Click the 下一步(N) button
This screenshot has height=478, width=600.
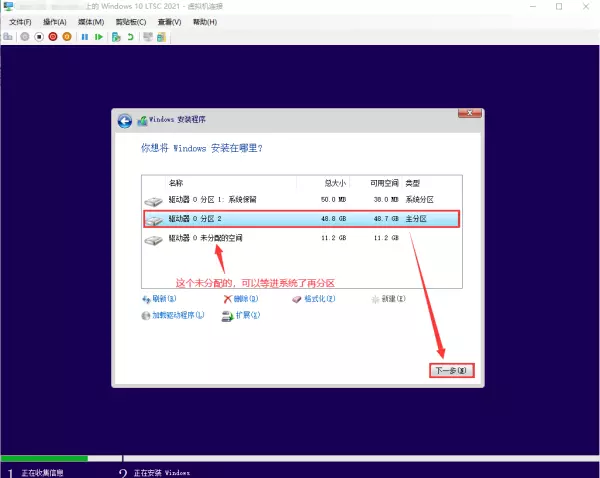pyautogui.click(x=452, y=370)
